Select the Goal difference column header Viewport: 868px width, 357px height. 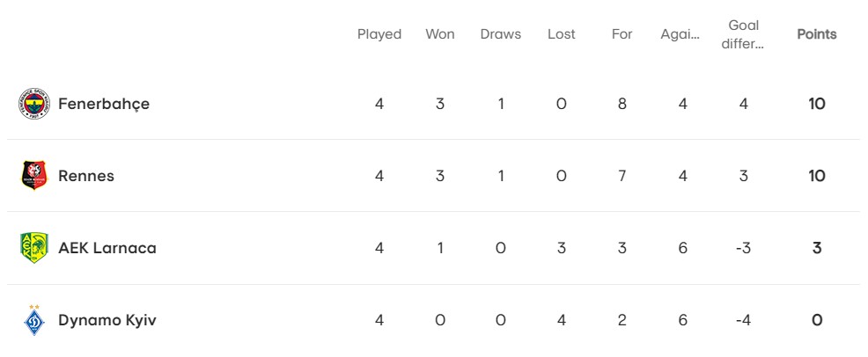click(x=744, y=35)
